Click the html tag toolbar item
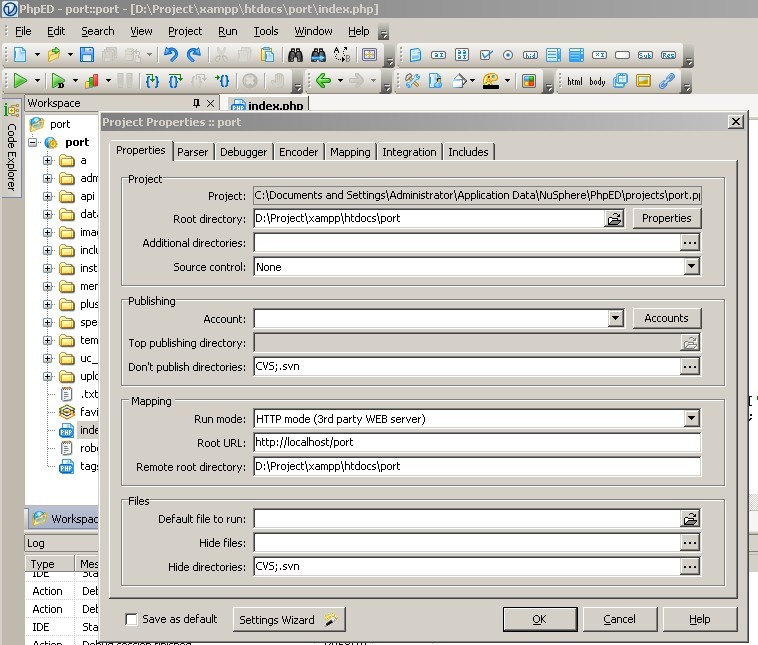 click(x=575, y=81)
